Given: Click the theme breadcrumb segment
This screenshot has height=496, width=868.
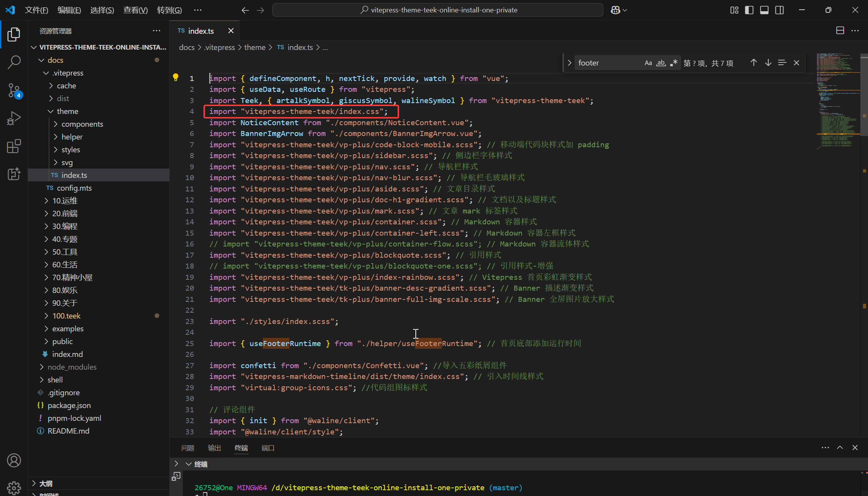Looking at the screenshot, I should (x=255, y=47).
